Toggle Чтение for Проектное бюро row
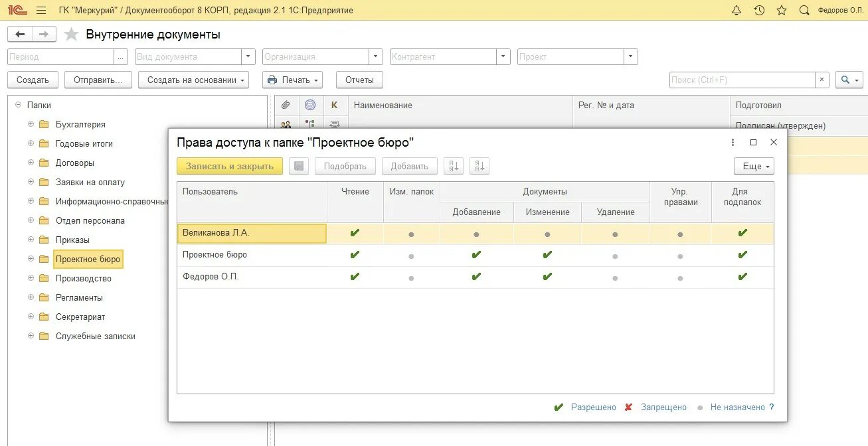The width and height of the screenshot is (868, 446). click(x=355, y=255)
